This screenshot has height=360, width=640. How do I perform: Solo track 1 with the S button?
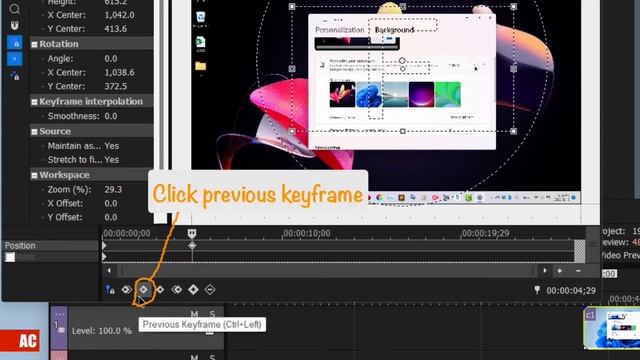point(212,314)
